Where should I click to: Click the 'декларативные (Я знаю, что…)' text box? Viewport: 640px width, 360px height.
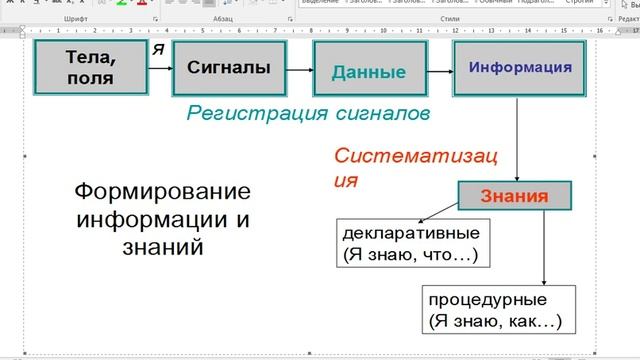413,243
